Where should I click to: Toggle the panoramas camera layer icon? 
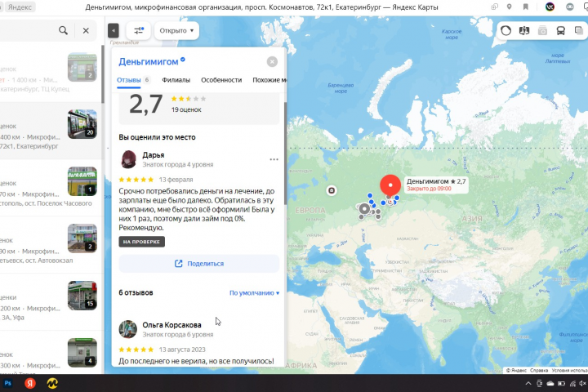[x=542, y=31]
